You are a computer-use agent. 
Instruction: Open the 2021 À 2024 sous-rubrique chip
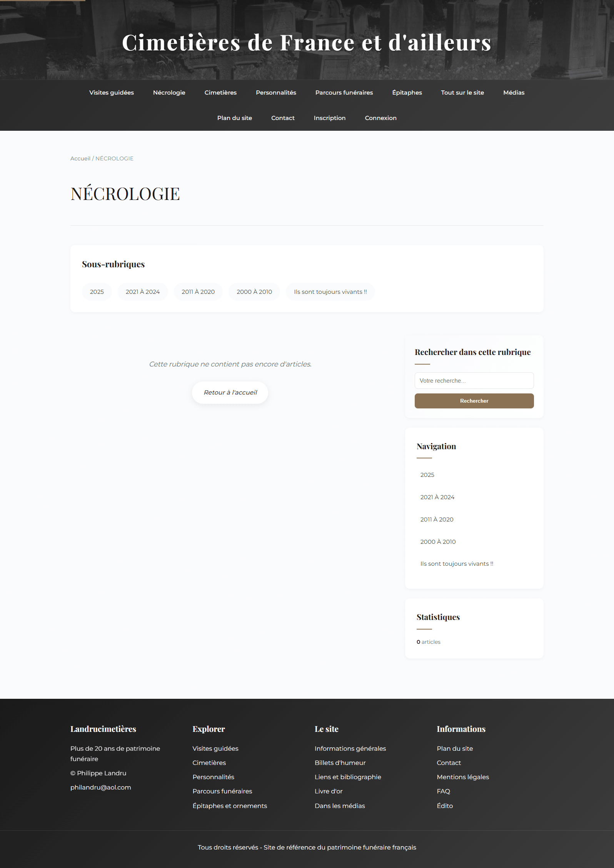[x=142, y=292]
